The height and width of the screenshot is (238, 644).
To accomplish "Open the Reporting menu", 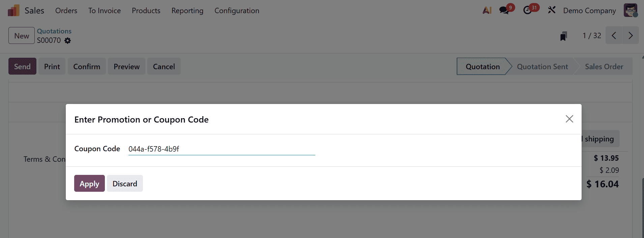I will pos(187,11).
